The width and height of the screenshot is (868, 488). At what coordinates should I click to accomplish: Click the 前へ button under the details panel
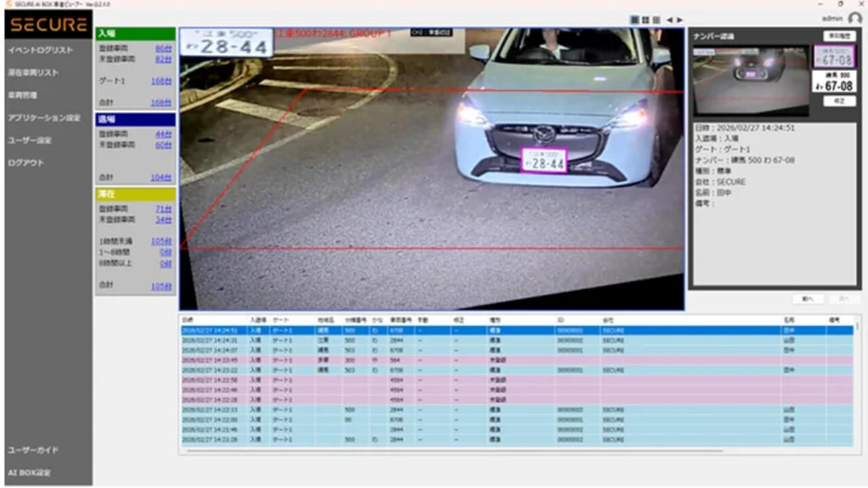coord(808,298)
